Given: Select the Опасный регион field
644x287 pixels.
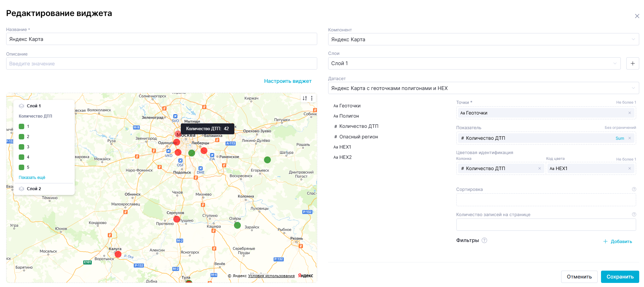Looking at the screenshot, I should pos(358,137).
